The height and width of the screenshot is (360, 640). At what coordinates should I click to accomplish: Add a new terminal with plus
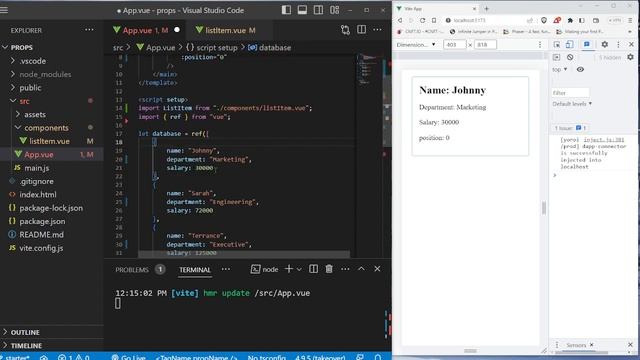(x=289, y=269)
